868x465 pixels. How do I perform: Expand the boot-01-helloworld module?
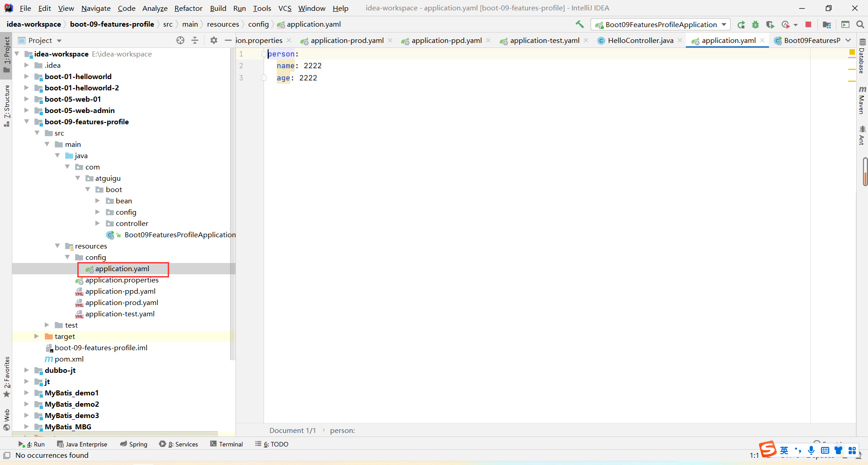click(27, 76)
